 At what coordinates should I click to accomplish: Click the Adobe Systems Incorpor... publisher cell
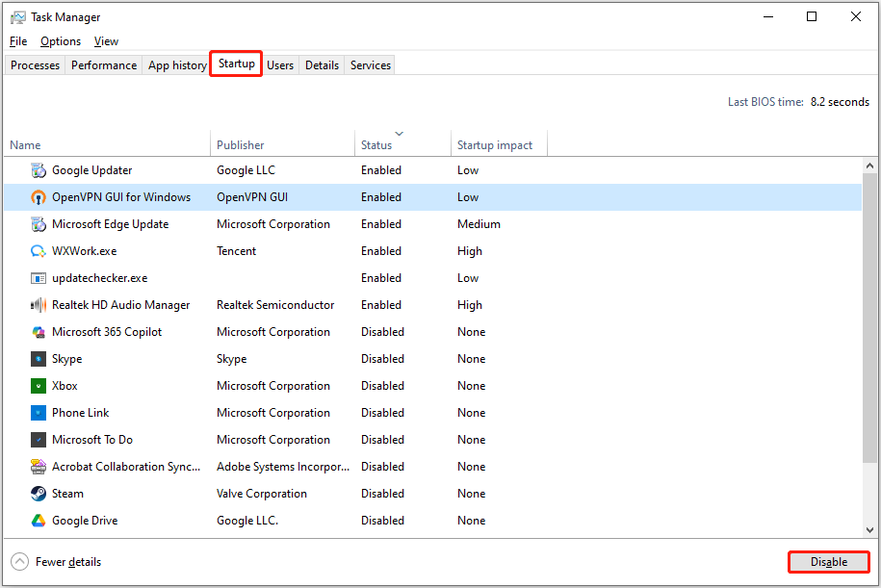point(283,467)
